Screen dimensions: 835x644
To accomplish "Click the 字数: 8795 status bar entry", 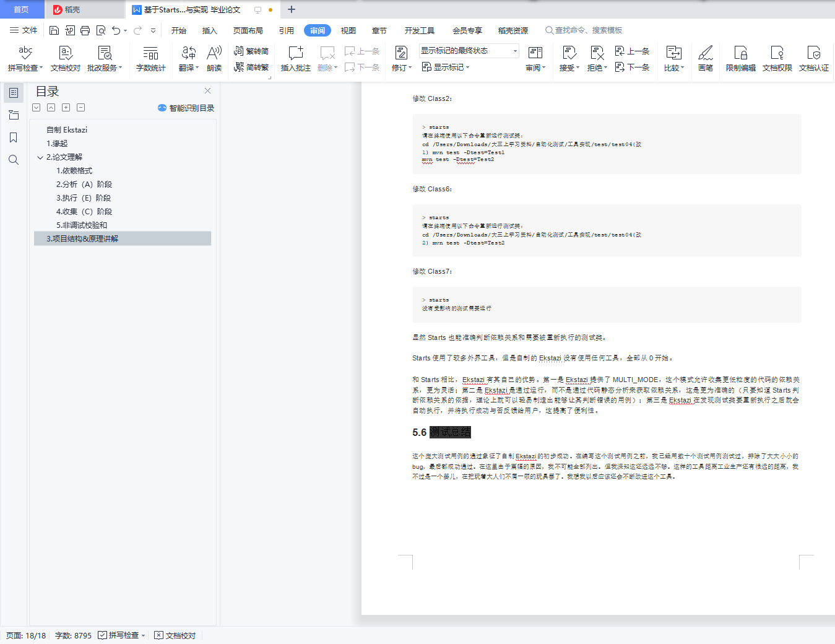I will 73,635.
